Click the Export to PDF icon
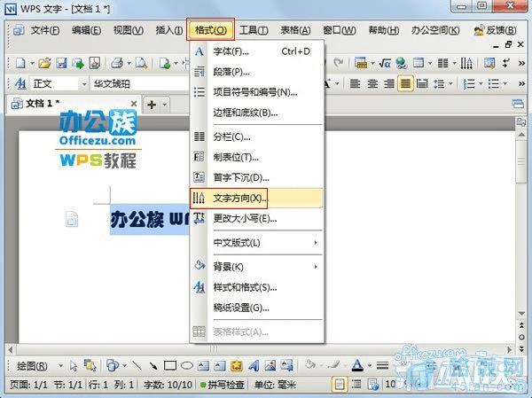532x398 pixels. (95, 63)
